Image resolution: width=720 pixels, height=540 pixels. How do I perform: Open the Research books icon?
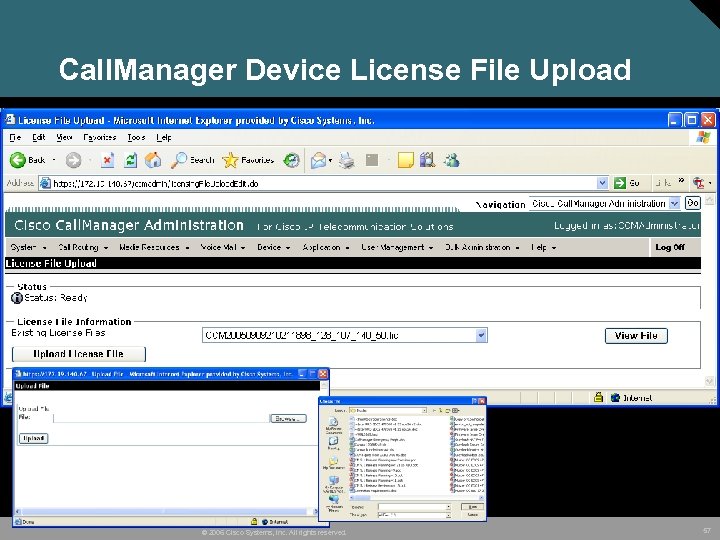[428, 160]
